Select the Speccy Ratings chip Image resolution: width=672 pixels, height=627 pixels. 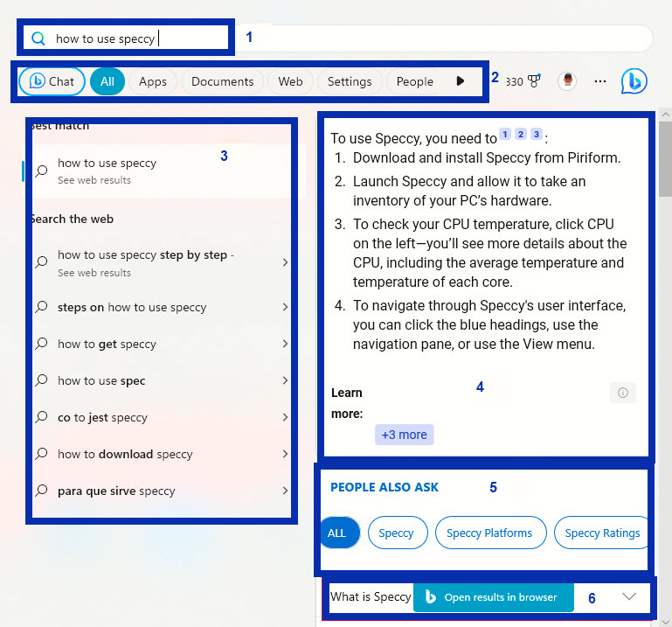[x=601, y=533]
